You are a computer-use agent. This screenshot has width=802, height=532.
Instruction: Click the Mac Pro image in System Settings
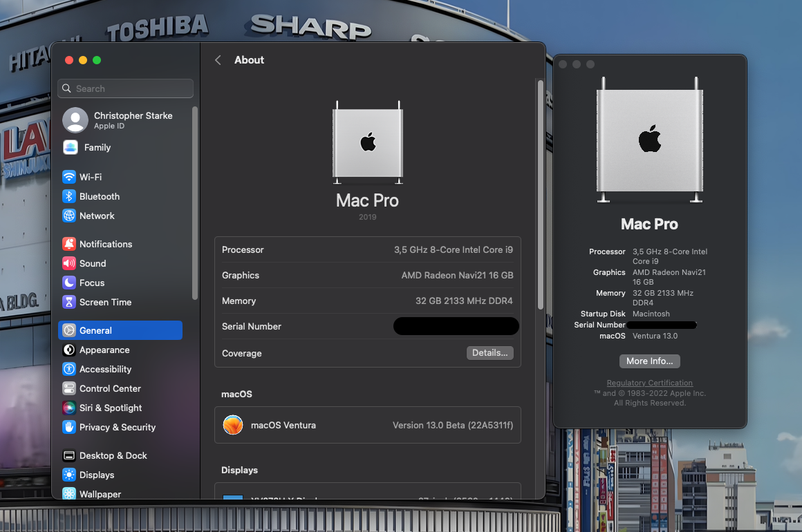point(368,142)
